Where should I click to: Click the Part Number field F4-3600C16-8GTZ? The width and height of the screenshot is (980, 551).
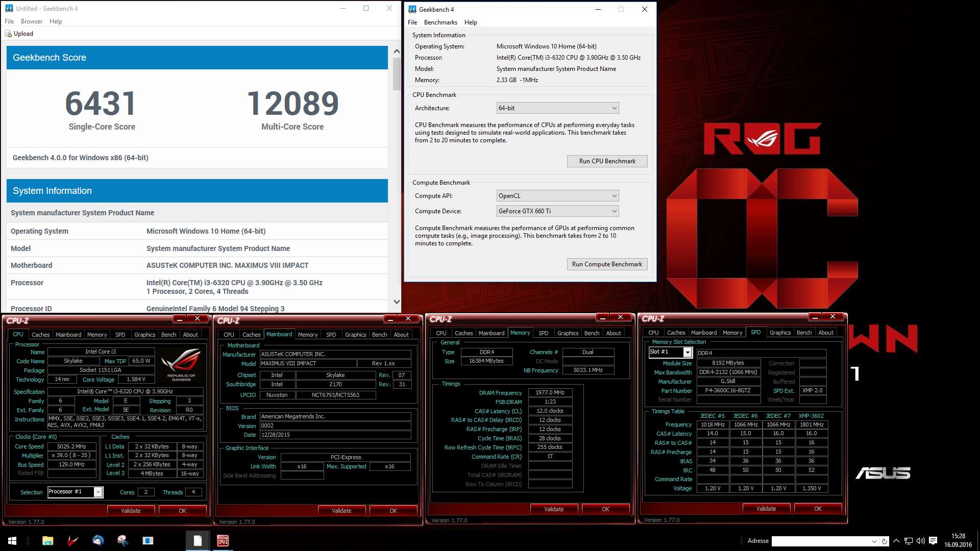click(x=728, y=391)
